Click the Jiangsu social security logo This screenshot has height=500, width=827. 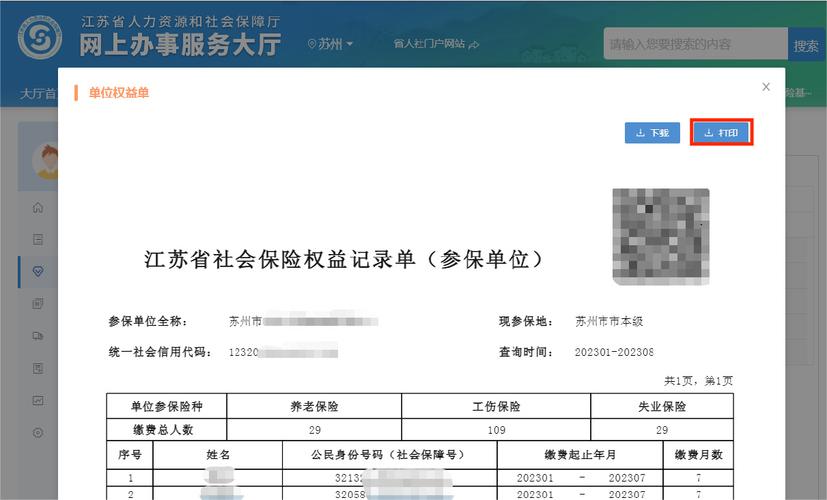(x=40, y=37)
